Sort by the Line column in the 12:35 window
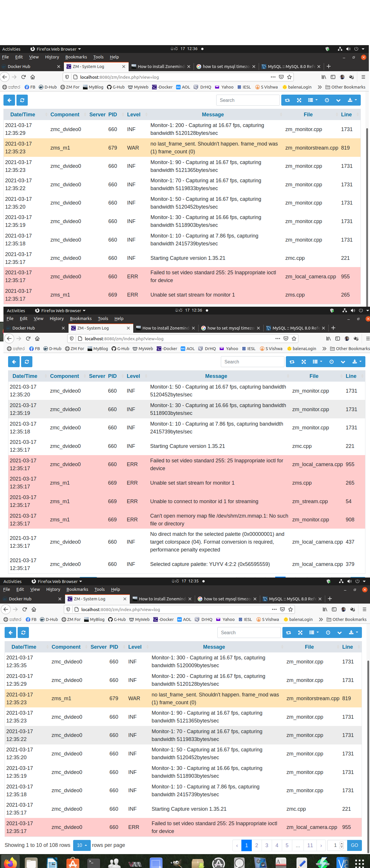The width and height of the screenshot is (370, 868). click(347, 647)
